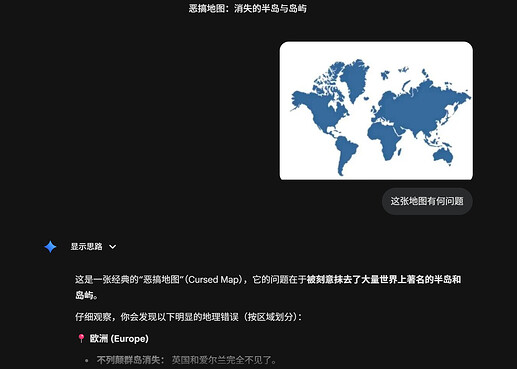The height and width of the screenshot is (369, 517).
Task: Select the user message 这张地图有何问题
Action: [427, 201]
